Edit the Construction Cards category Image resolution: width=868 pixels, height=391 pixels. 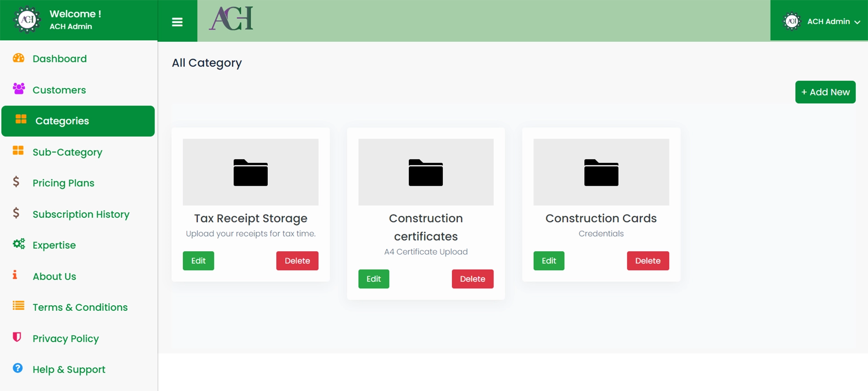click(549, 261)
